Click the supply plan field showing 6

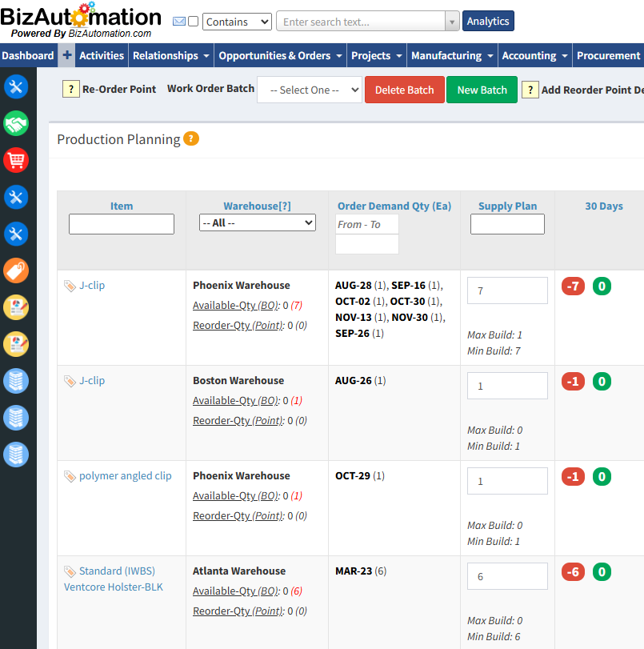coord(507,576)
